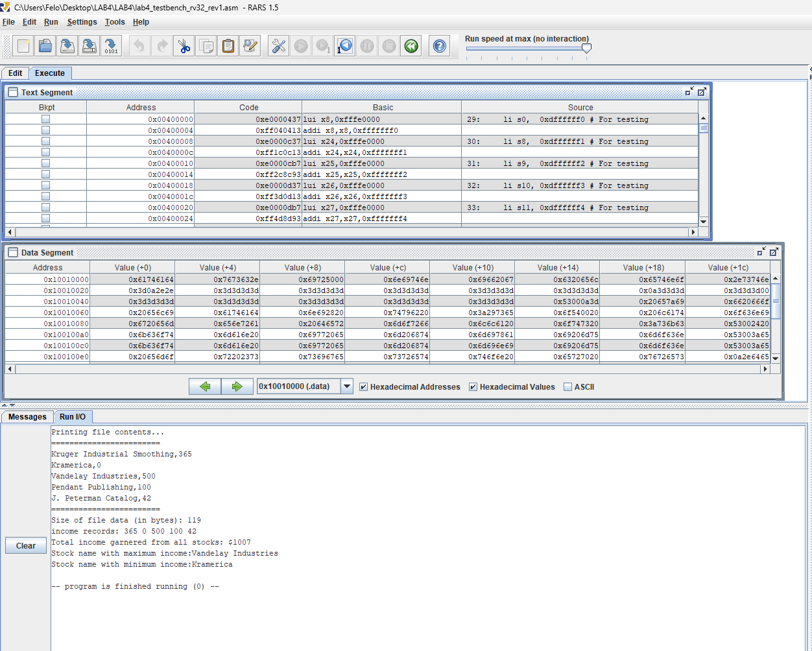Open the Tools menu
This screenshot has width=812, height=651.
pos(115,22)
